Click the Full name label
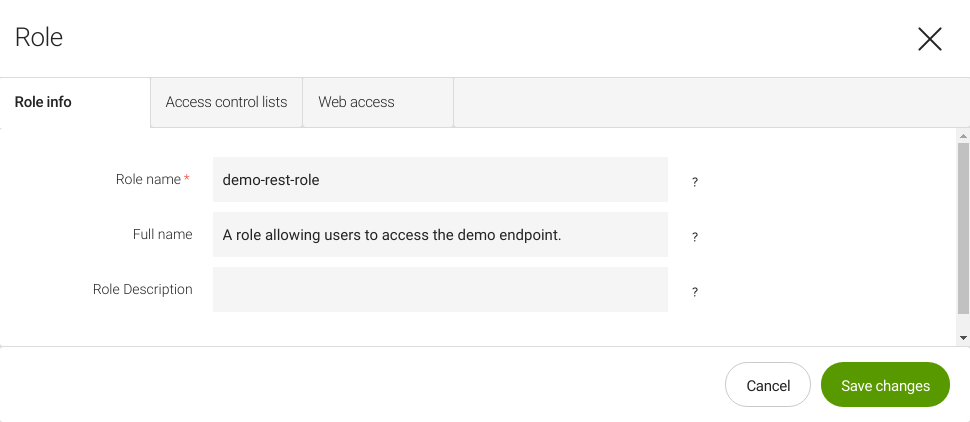Viewport: 970px width, 422px height. pyautogui.click(x=162, y=234)
